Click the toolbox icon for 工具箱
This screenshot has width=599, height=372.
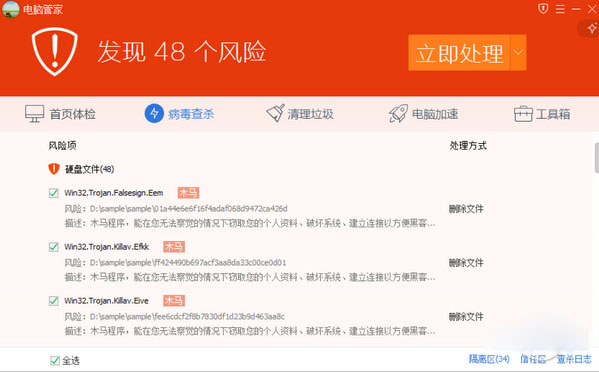pos(523,114)
